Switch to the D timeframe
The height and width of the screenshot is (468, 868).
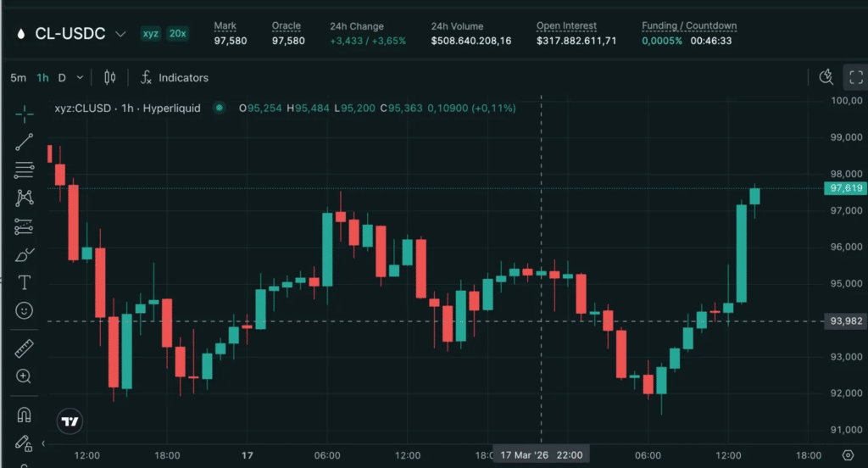[62, 78]
